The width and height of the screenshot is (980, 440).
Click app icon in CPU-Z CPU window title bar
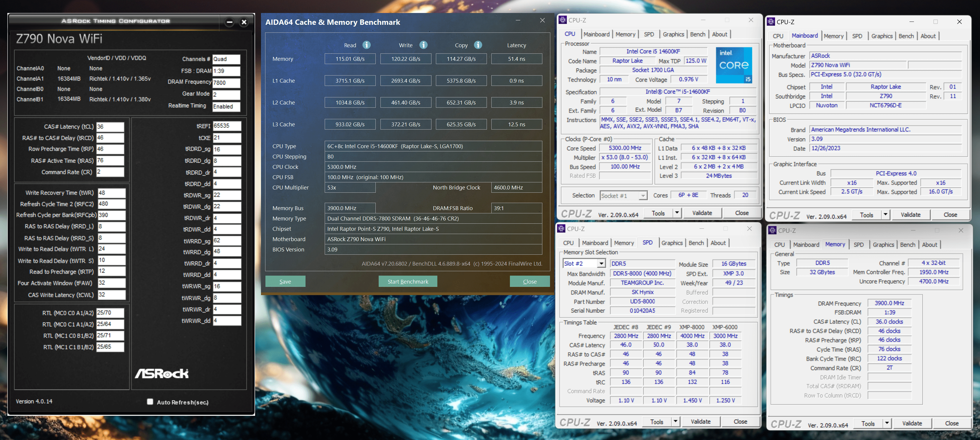(563, 20)
